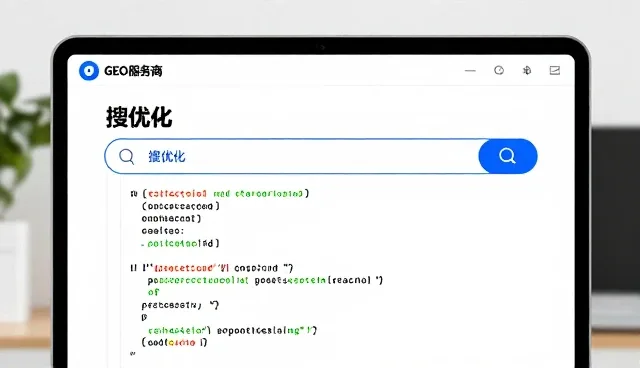640x368 pixels.
Task: Click the 搜优化 large heading
Action: tap(139, 117)
